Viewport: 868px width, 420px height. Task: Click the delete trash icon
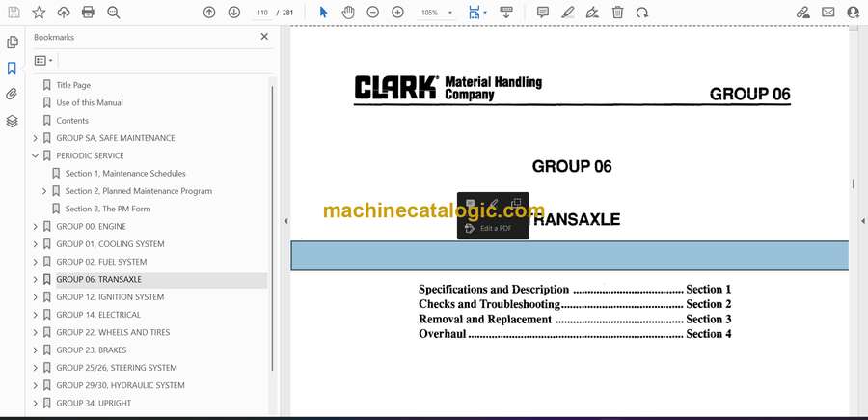pyautogui.click(x=618, y=13)
